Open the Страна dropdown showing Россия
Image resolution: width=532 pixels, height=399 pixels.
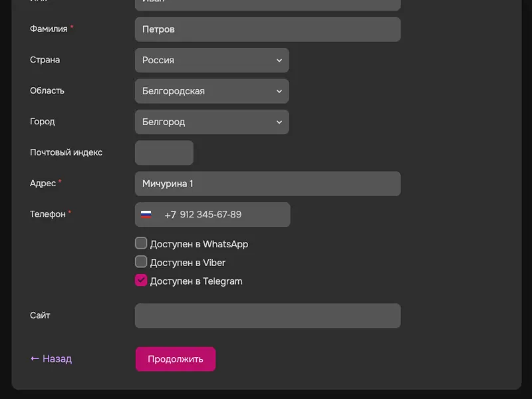click(x=211, y=60)
